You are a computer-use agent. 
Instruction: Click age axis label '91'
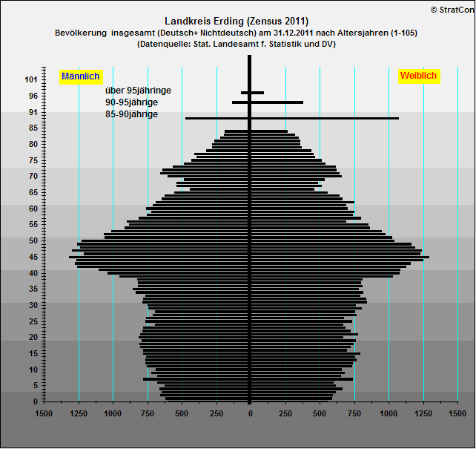click(x=33, y=112)
